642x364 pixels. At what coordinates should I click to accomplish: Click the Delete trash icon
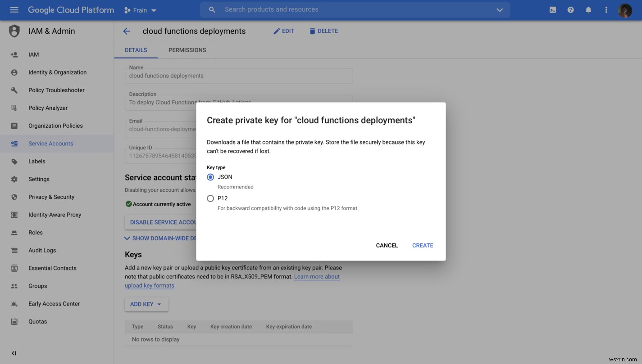(x=323, y=31)
